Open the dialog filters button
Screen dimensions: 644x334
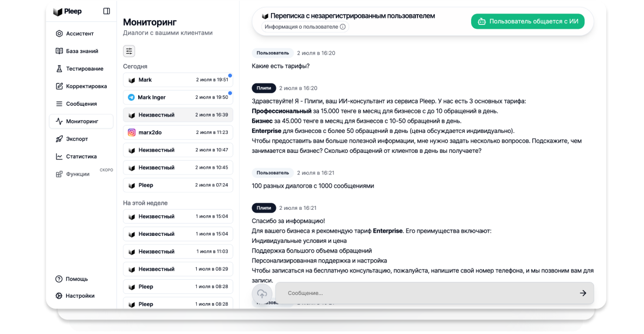pyautogui.click(x=129, y=51)
